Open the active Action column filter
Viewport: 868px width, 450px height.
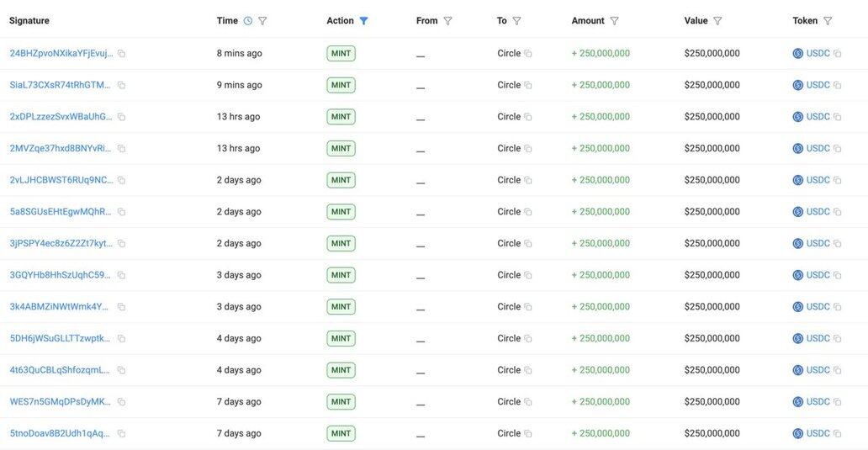(363, 21)
